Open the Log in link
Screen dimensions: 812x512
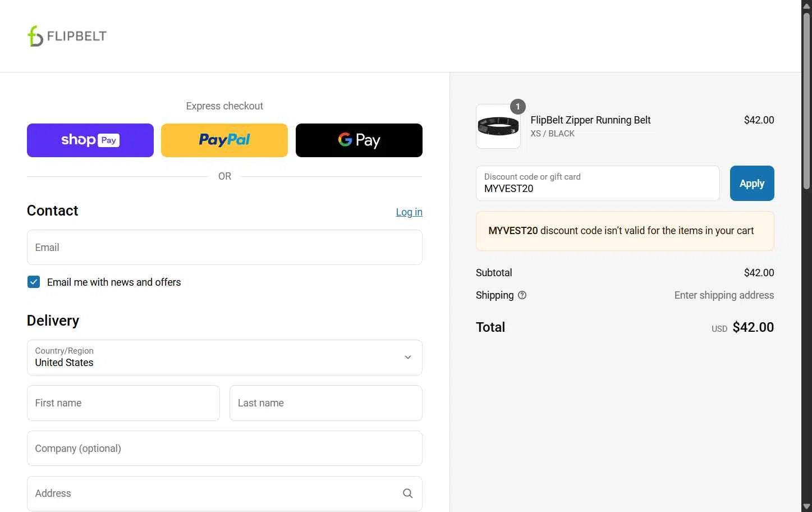pos(409,212)
